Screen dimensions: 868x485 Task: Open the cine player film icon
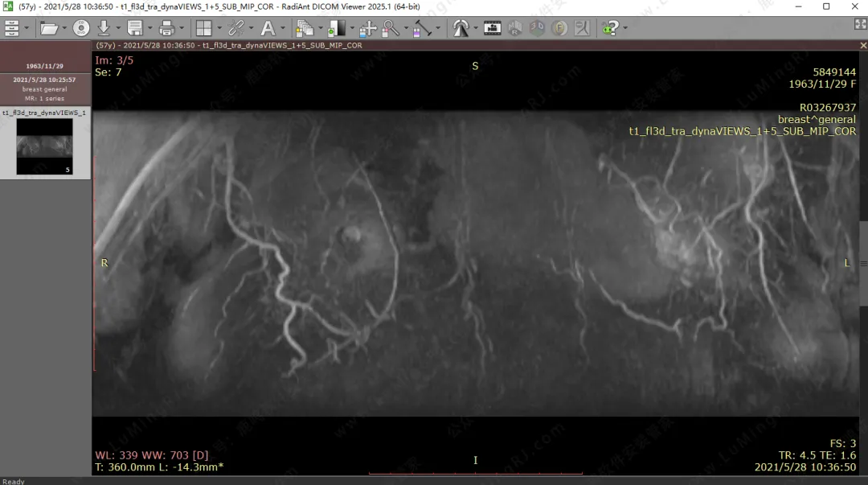tap(493, 29)
